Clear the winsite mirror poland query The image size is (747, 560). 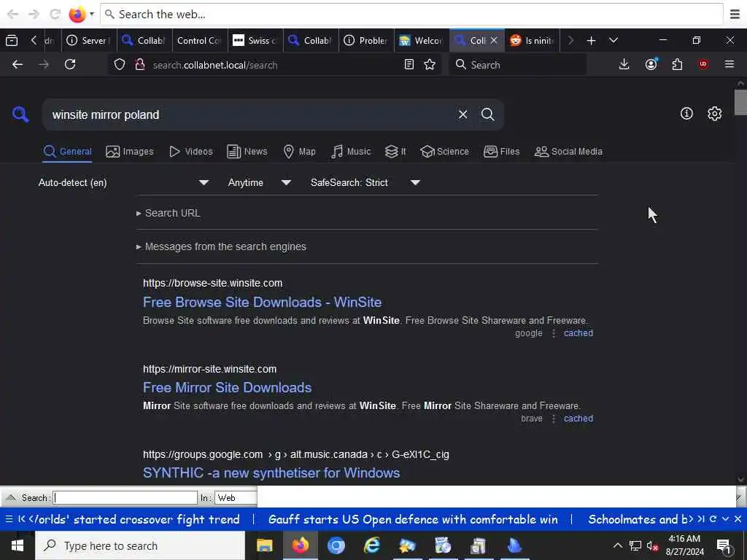pyautogui.click(x=462, y=114)
